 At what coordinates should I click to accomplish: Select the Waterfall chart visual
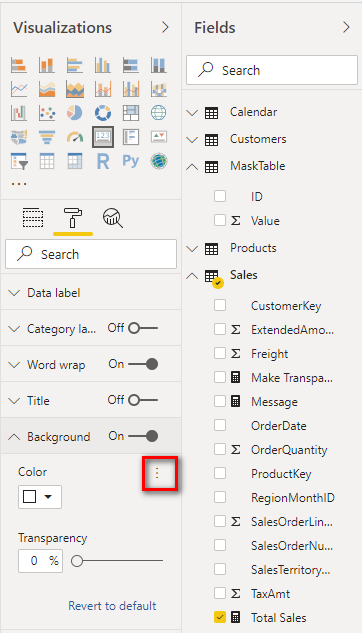pos(19,113)
